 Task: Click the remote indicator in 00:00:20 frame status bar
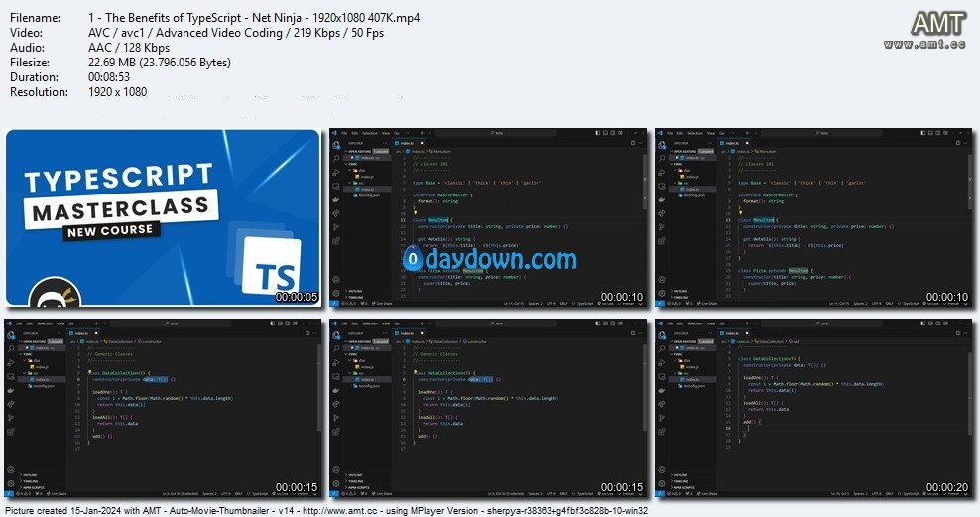point(660,494)
